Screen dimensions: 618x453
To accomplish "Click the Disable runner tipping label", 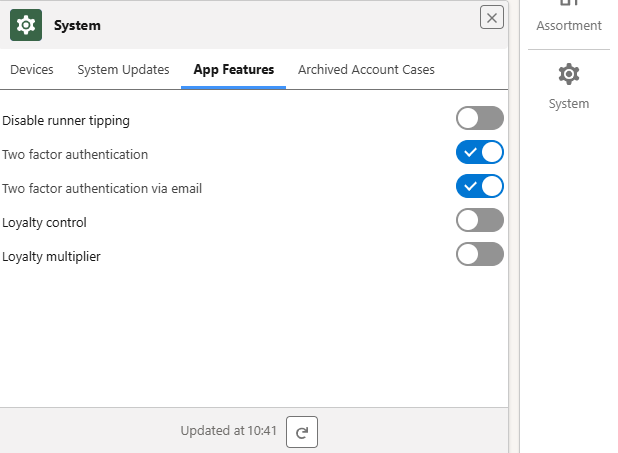I will coord(66,121).
